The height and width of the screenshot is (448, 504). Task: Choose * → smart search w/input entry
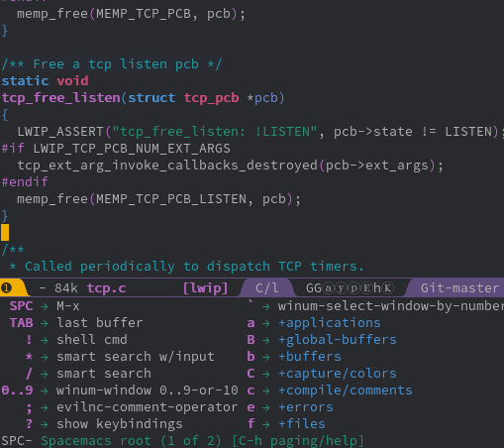120,357
